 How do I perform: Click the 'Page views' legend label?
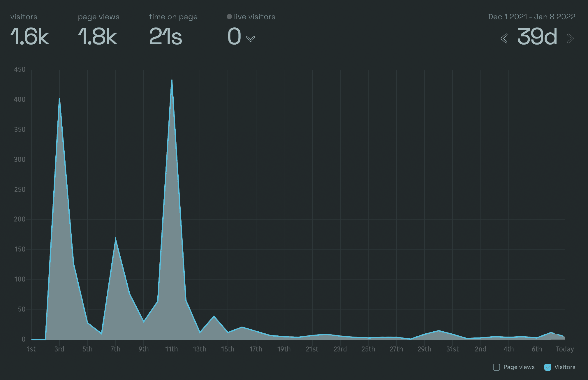tap(519, 367)
